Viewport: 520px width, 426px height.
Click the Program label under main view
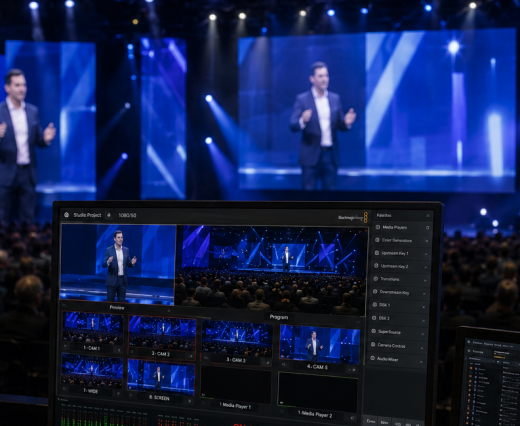coord(279,317)
